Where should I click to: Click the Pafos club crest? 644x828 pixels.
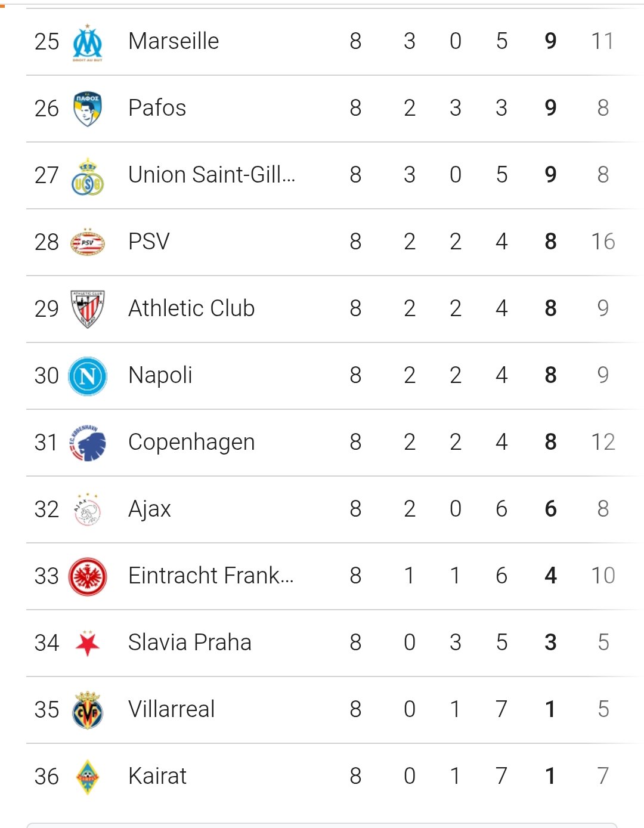(88, 109)
